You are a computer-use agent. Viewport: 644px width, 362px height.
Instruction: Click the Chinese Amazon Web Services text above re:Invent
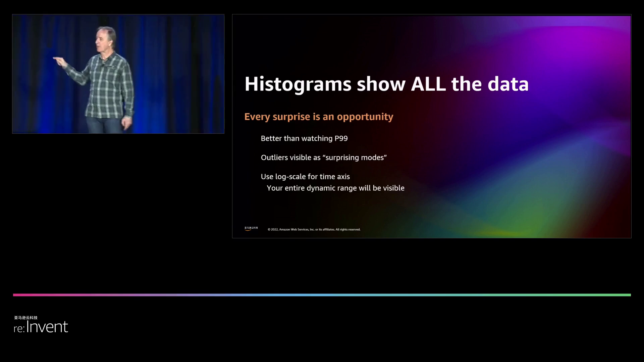tap(26, 317)
